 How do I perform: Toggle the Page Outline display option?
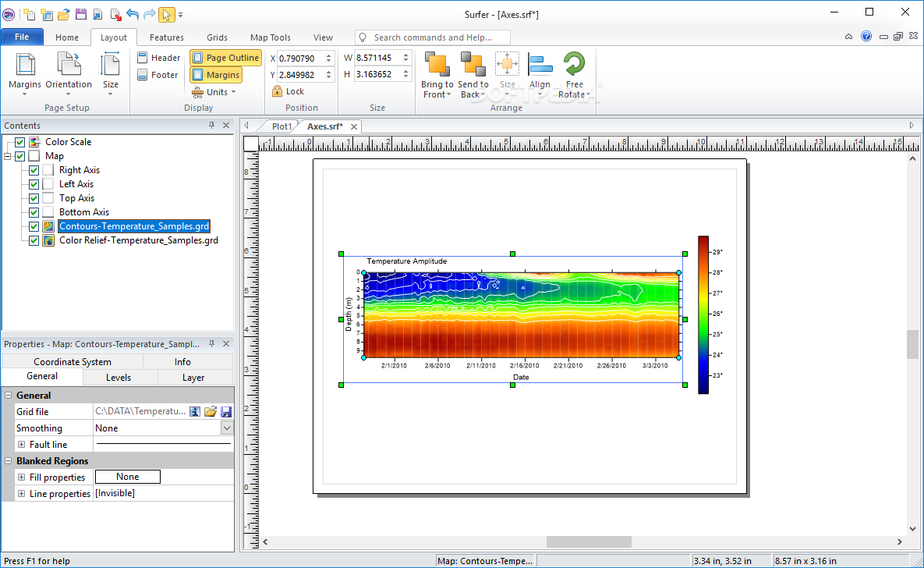tap(225, 57)
